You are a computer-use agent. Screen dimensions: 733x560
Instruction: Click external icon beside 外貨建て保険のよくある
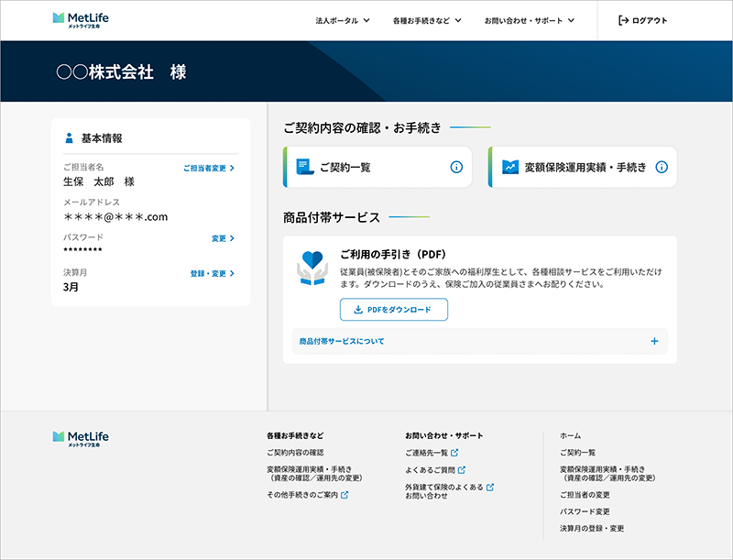click(x=490, y=487)
